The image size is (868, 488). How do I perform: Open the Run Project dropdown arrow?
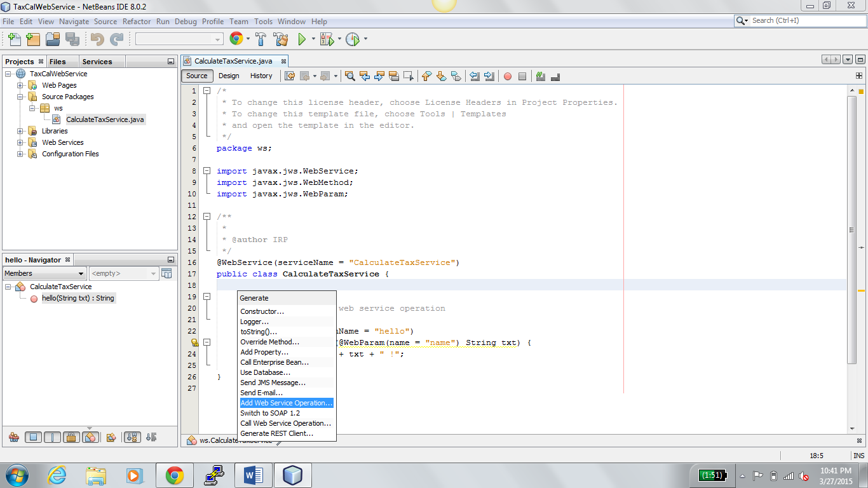point(313,39)
